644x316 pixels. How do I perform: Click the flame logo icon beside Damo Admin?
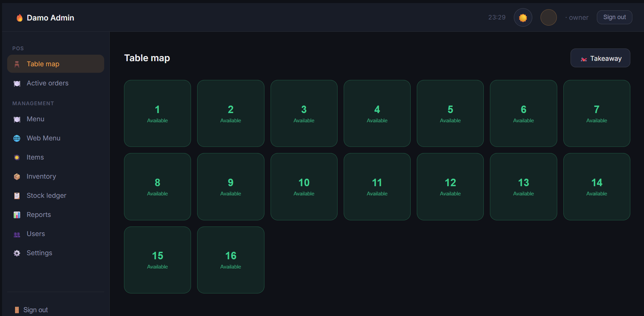coord(19,18)
